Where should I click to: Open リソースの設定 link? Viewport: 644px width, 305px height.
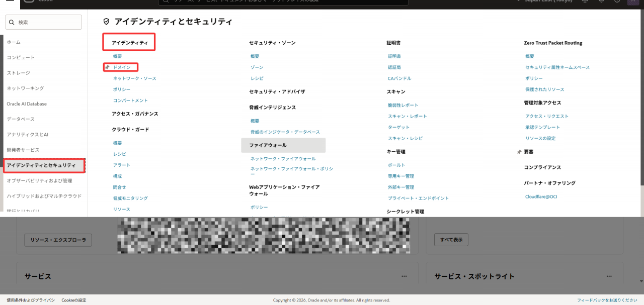point(541,139)
